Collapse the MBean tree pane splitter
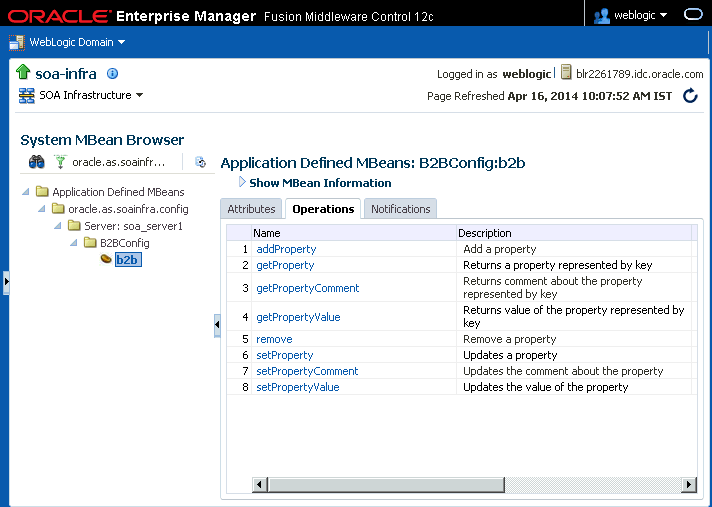 tap(217, 325)
